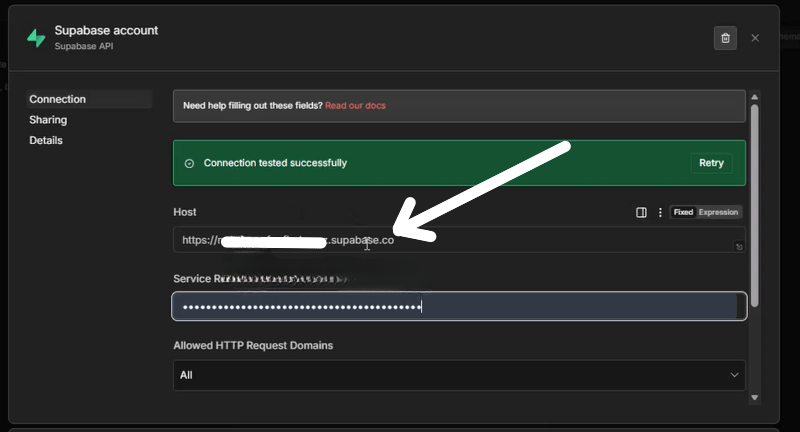
Task: Click the Supabase lightning logo
Action: (x=36, y=38)
